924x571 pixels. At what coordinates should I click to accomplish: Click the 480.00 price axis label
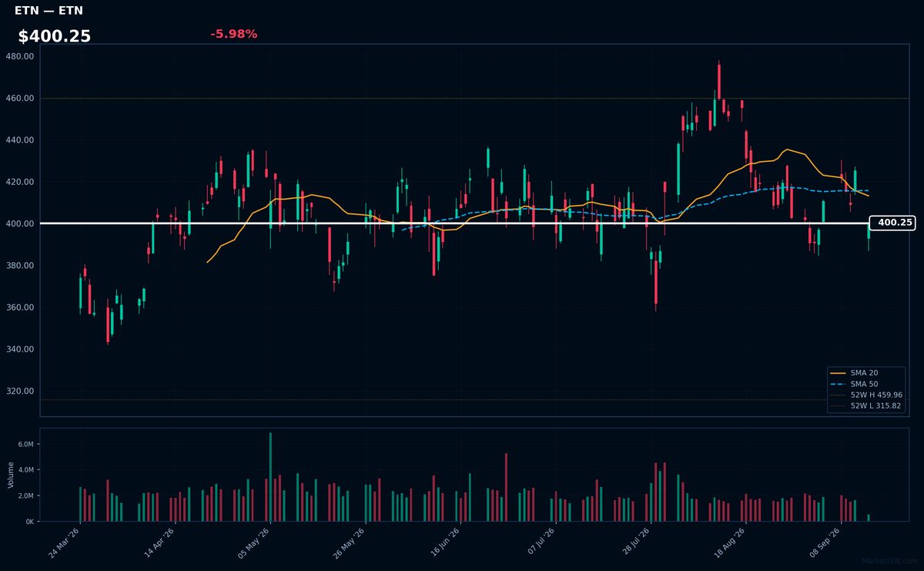pos(19,57)
